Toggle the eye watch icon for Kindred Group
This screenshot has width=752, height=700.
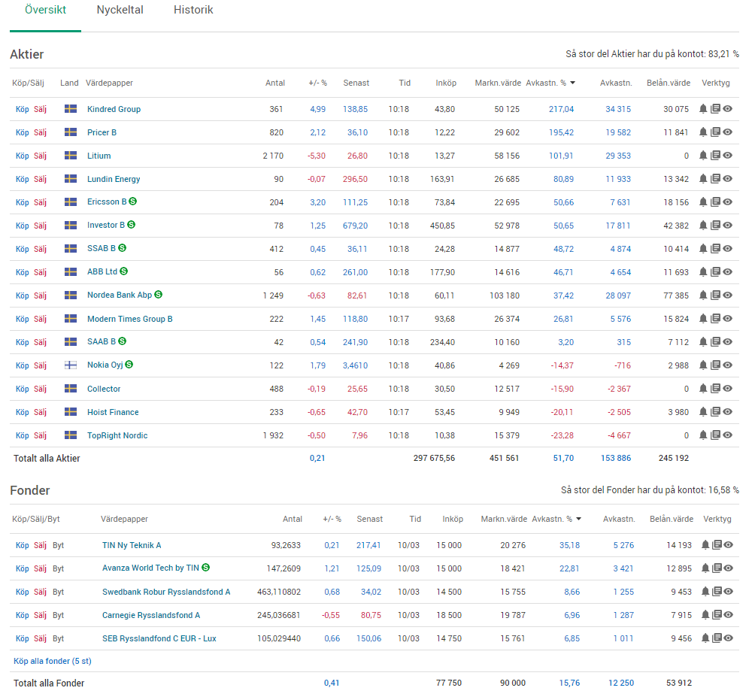(727, 109)
